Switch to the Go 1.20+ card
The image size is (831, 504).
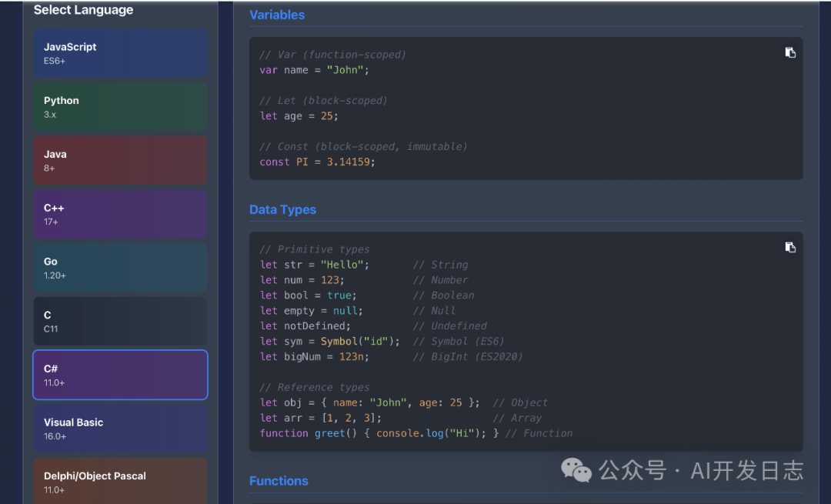120,268
